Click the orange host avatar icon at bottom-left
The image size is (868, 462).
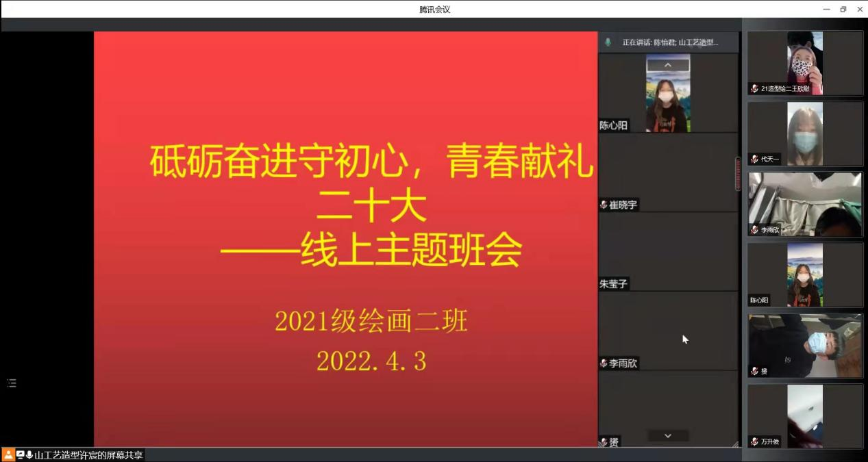pyautogui.click(x=8, y=455)
